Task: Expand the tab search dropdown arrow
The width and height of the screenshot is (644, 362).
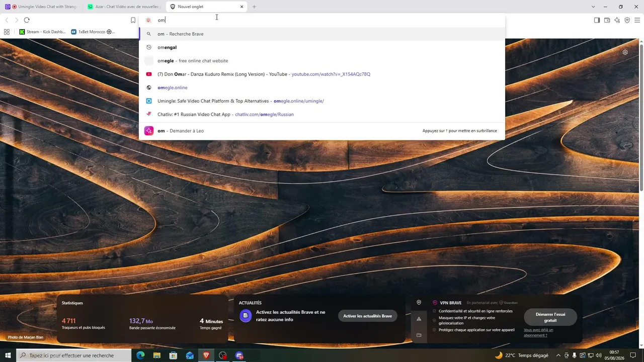Action: pos(593,7)
